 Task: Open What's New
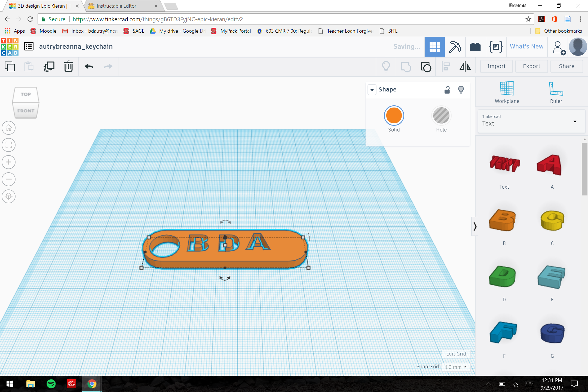(x=526, y=47)
